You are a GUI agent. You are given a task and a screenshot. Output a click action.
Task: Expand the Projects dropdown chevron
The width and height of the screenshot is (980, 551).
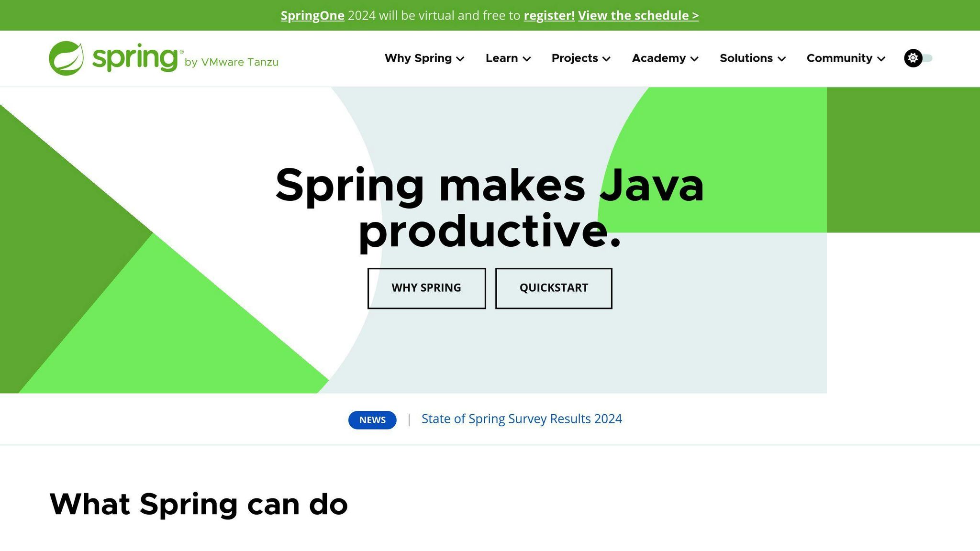[606, 59]
